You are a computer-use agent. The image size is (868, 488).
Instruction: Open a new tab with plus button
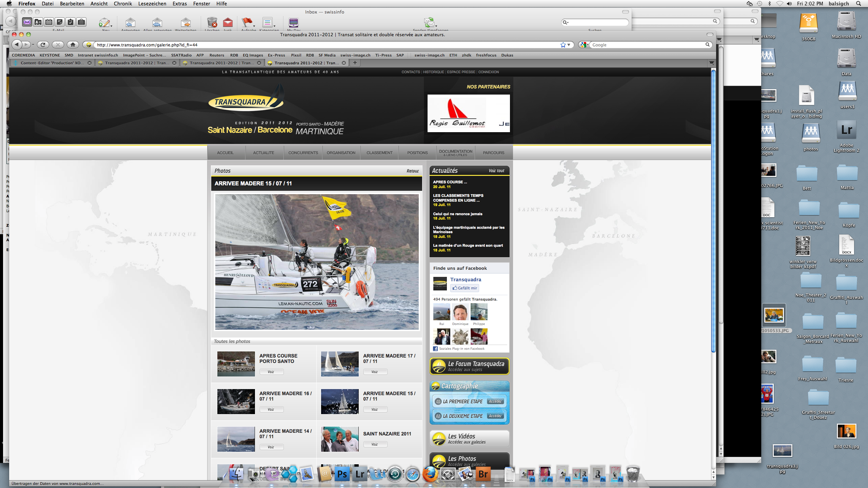coord(355,63)
